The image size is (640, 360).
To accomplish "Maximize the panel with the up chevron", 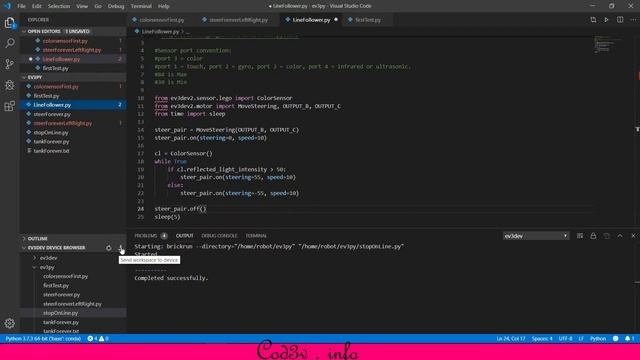I will pyautogui.click(x=620, y=236).
